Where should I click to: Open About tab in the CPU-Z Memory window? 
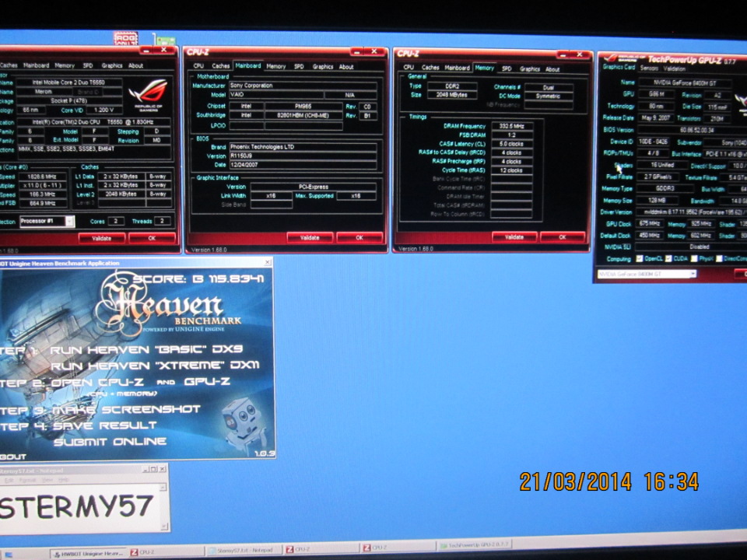click(x=552, y=69)
